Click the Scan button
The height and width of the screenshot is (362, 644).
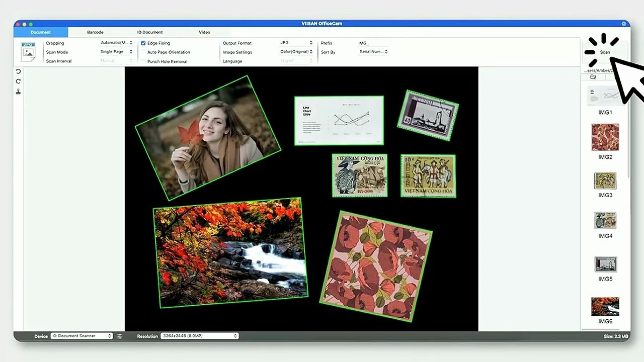[x=605, y=52]
